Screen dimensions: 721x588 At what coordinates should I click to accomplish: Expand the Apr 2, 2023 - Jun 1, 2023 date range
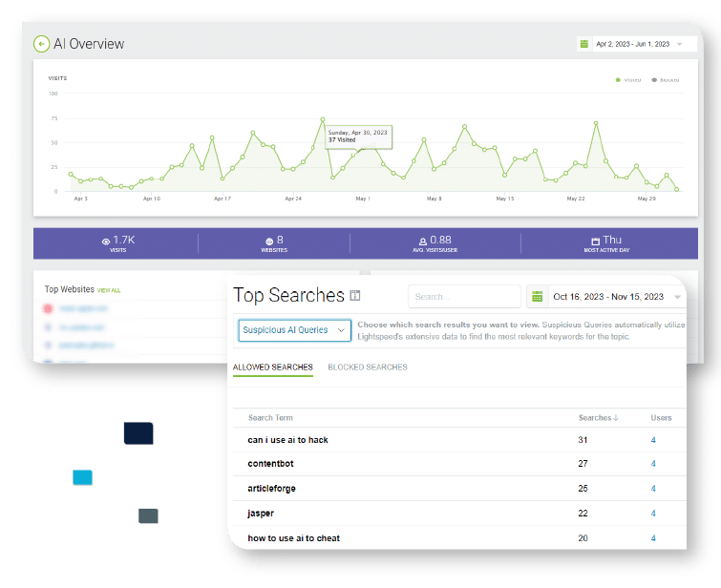(639, 44)
